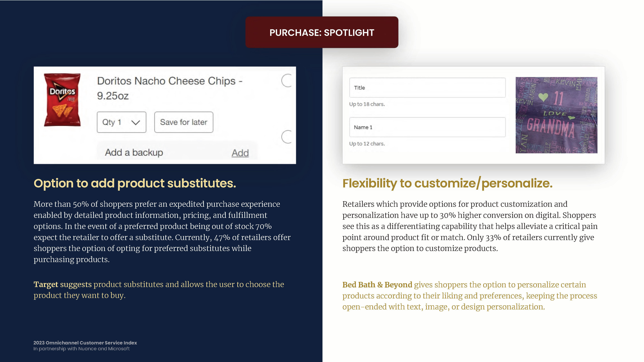Click the Option to add product substitutes heading
The image size is (644, 362).
pyautogui.click(x=135, y=183)
